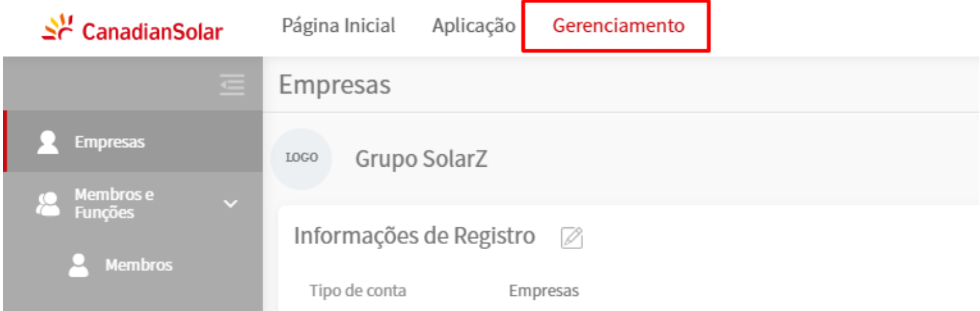Open the Empresas sidebar item label
The height and width of the screenshot is (311, 980).
(x=109, y=142)
